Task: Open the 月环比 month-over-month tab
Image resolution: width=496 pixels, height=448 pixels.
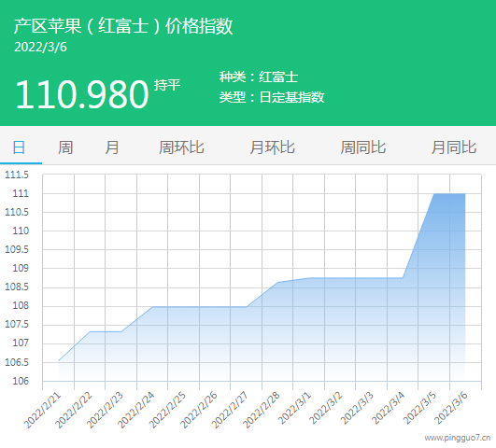Action: click(x=272, y=147)
